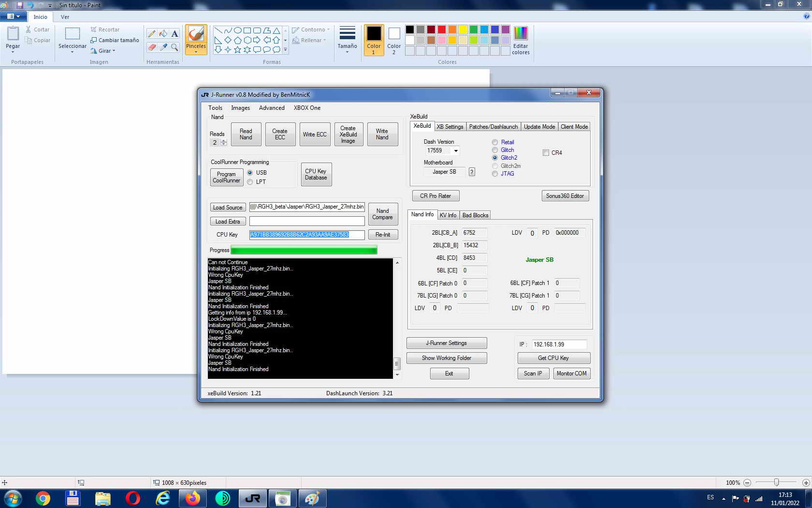Pick the red color swatch
Image resolution: width=812 pixels, height=508 pixels.
[x=441, y=30]
